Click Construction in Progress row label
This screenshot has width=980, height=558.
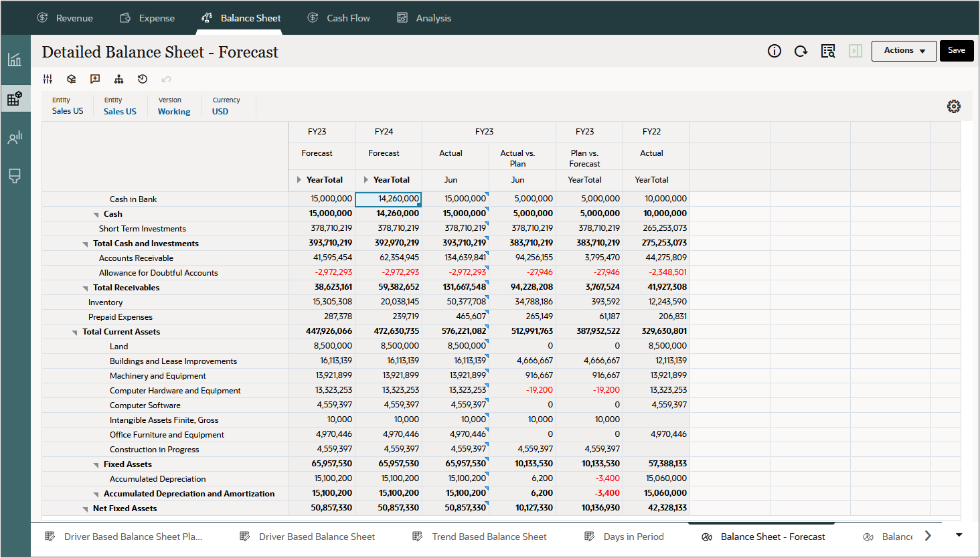pyautogui.click(x=155, y=450)
